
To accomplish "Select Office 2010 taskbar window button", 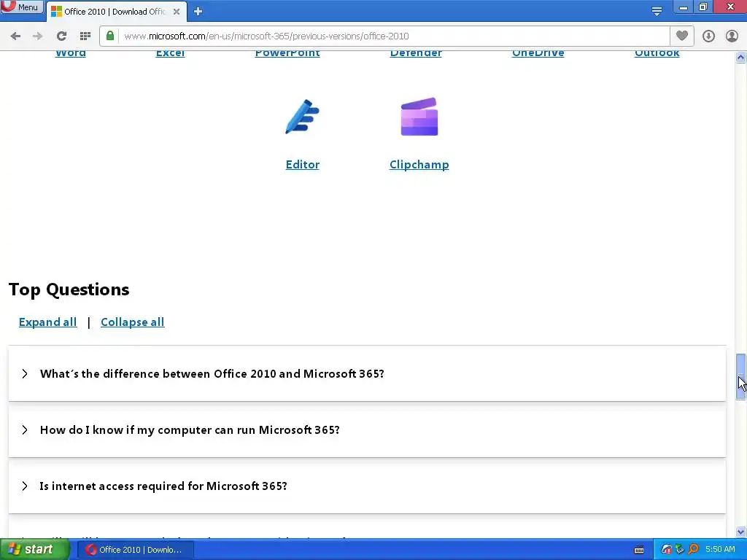I will pos(135,550).
